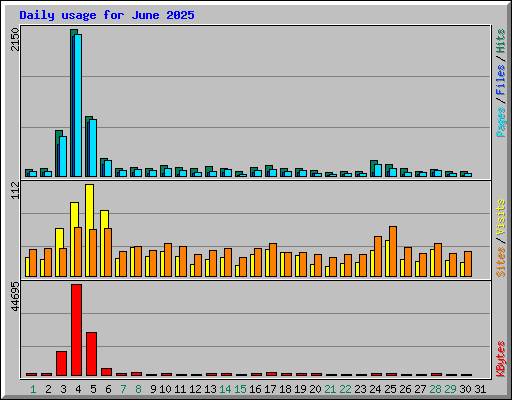Click the 2150 scale label on the hits axis
This screenshot has width=512, height=400.
(15, 40)
